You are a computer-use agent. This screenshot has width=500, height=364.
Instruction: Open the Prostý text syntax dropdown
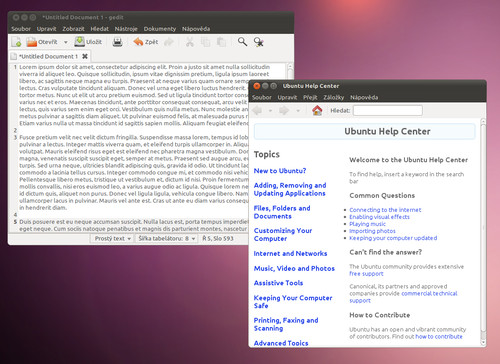(112, 239)
